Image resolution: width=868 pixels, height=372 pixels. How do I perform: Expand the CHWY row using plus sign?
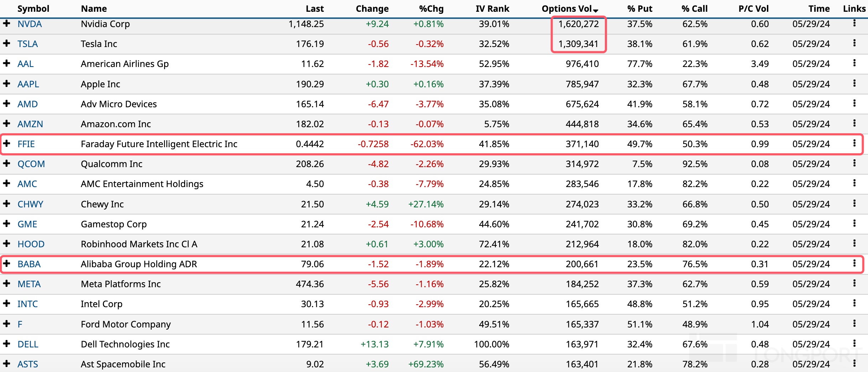(6, 204)
